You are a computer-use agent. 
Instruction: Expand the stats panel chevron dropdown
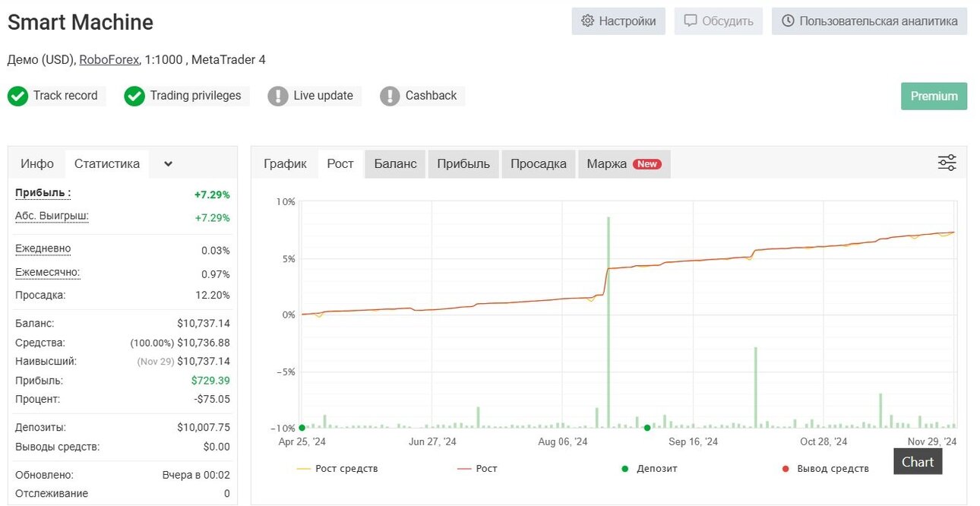click(x=169, y=163)
